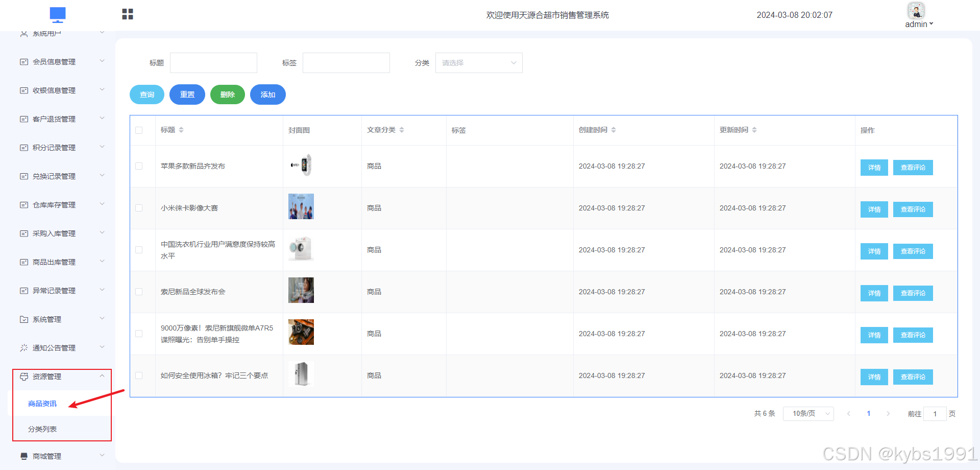
Task: Select the 苹果多款新品齐发布 row checkbox
Action: 139,166
